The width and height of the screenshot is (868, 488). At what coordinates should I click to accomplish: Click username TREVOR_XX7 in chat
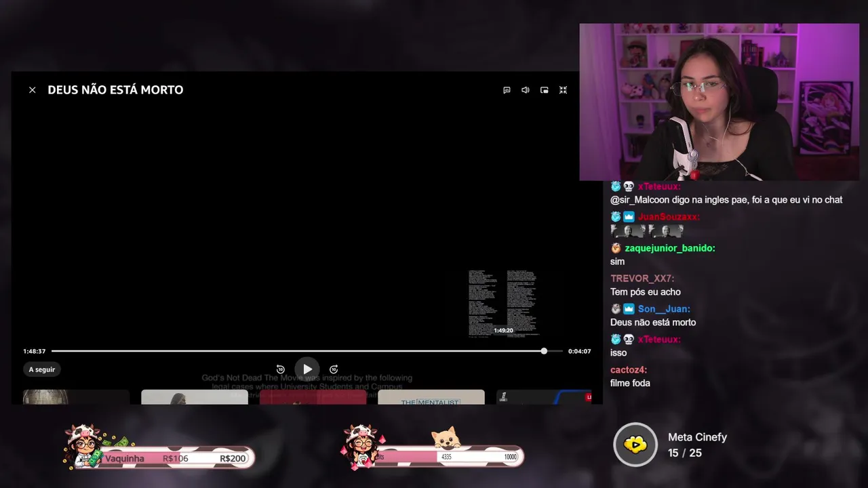(x=642, y=279)
